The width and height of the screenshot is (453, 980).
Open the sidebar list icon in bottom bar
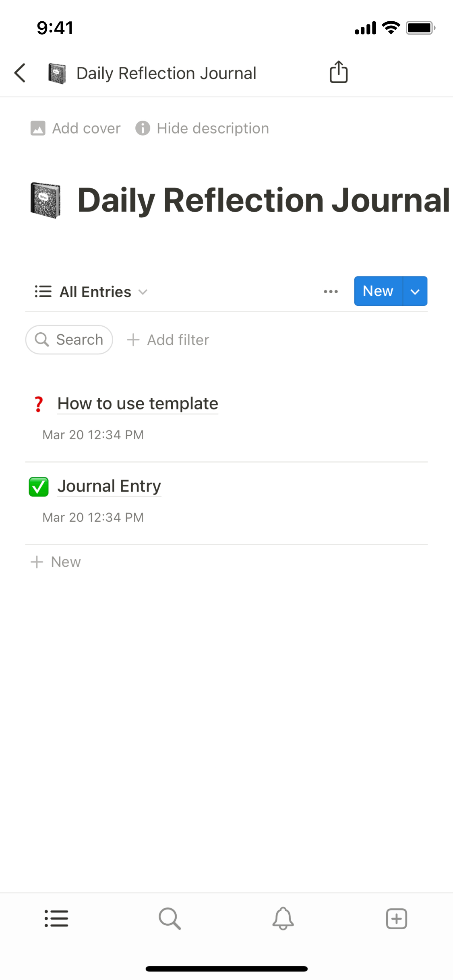click(x=56, y=918)
